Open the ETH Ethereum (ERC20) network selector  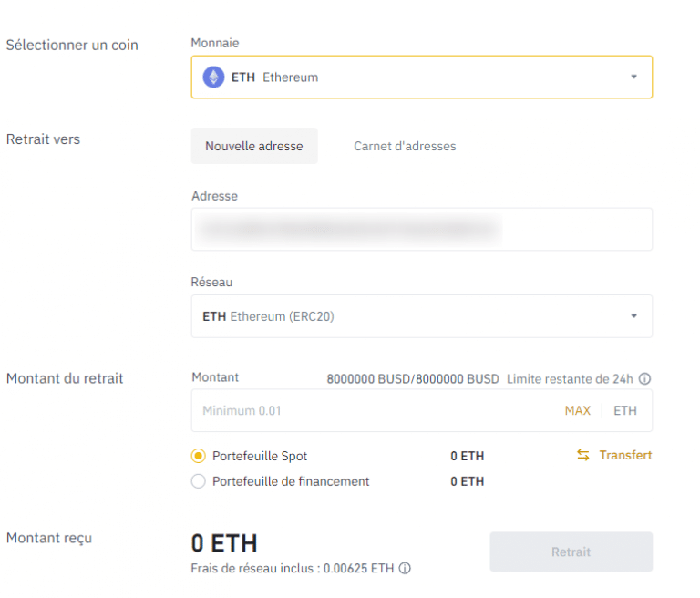coord(421,316)
